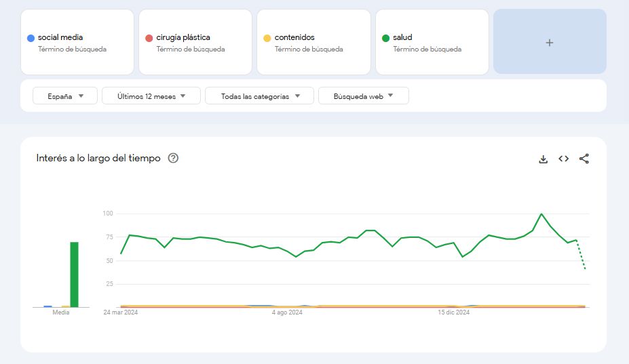Screen dimensions: 629x364
Task: Click the green dot for salud
Action: click(x=385, y=38)
